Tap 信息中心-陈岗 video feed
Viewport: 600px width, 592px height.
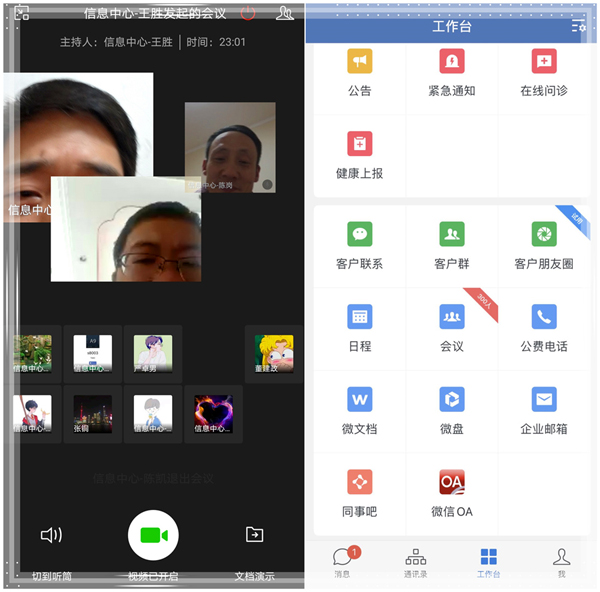click(x=230, y=147)
